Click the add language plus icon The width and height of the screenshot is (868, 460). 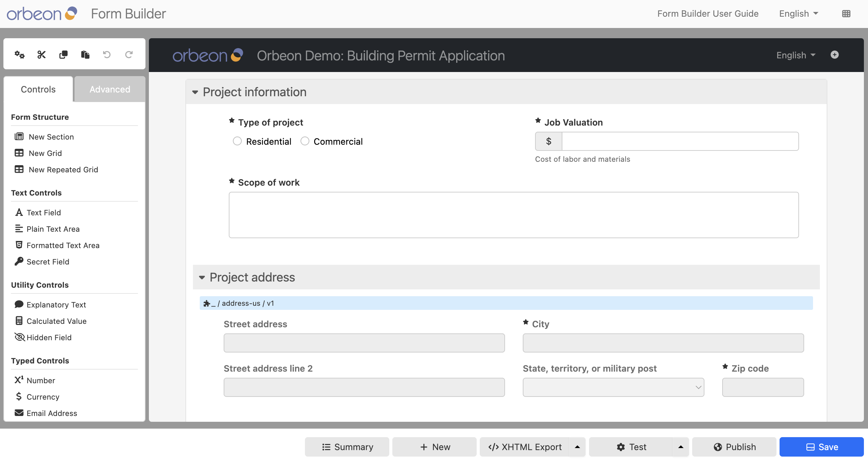tap(835, 55)
